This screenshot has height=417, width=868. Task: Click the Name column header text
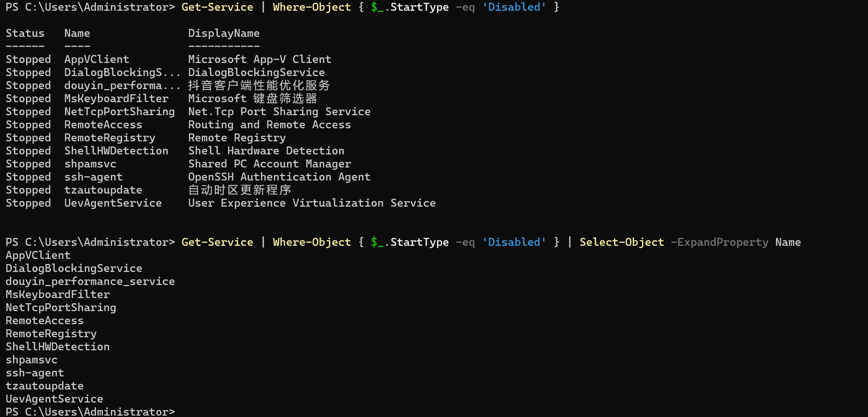(77, 33)
